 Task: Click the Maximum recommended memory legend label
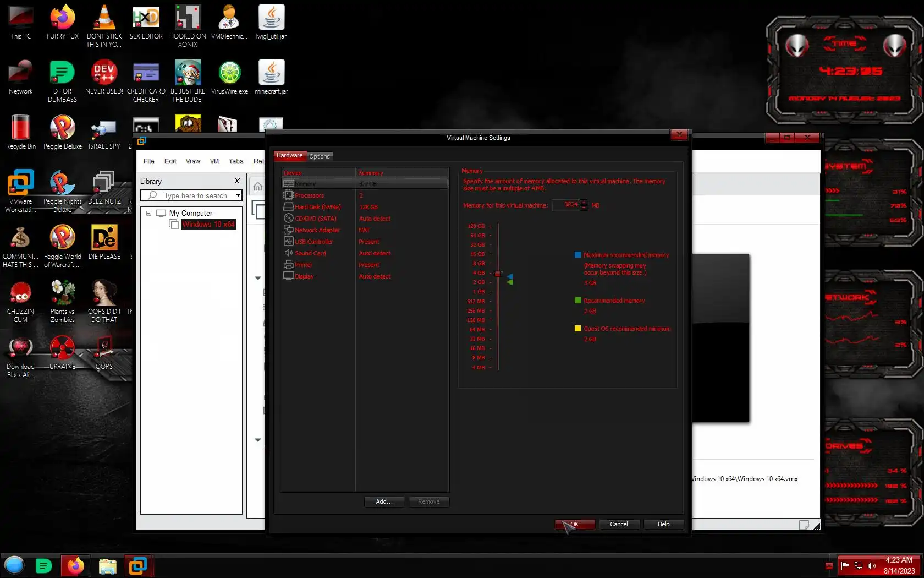tap(626, 255)
